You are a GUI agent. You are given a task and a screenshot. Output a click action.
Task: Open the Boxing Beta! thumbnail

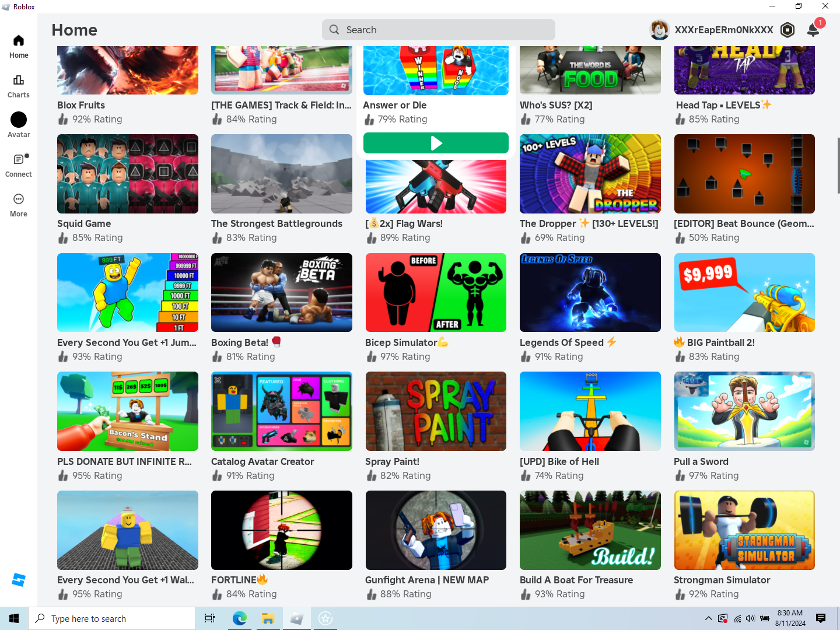(282, 293)
